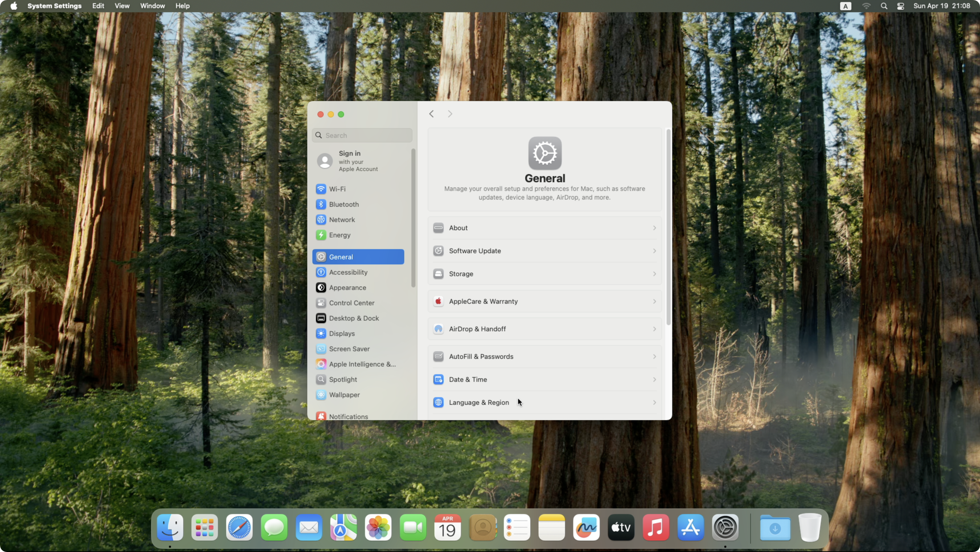Expand the About row chevron
This screenshot has width=980, height=552.
654,228
